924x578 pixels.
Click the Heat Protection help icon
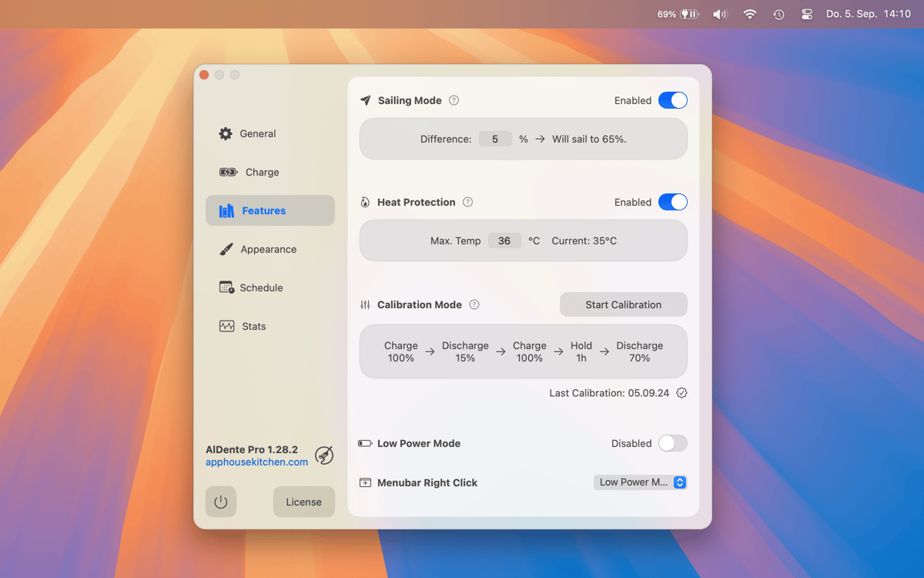click(467, 202)
